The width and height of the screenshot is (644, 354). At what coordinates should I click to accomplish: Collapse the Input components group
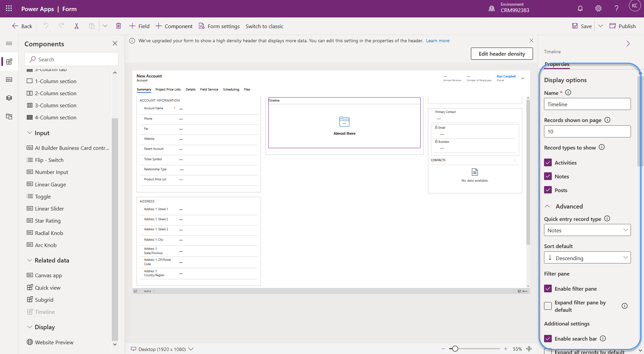[x=30, y=133]
